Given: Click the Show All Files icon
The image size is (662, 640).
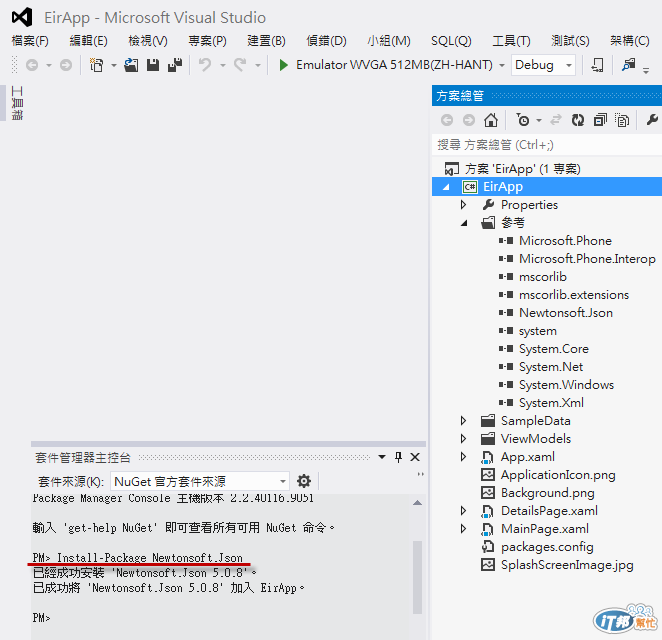Looking at the screenshot, I should click(622, 120).
